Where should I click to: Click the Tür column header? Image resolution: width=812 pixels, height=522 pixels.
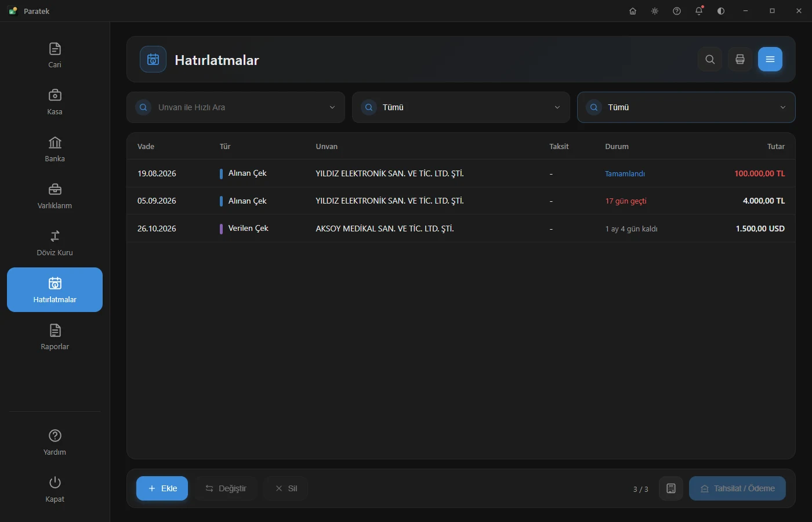[225, 147]
